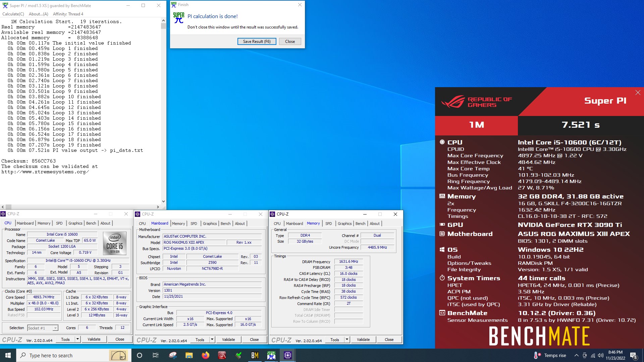Open SPD tab in left CPU-Z window
Screen dimensions: 644x362
(59, 223)
